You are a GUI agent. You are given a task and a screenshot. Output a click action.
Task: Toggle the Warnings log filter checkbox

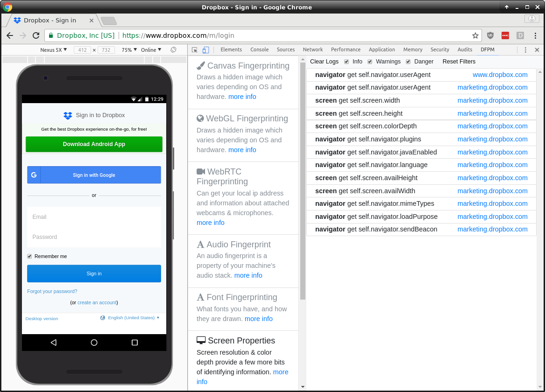coord(370,62)
